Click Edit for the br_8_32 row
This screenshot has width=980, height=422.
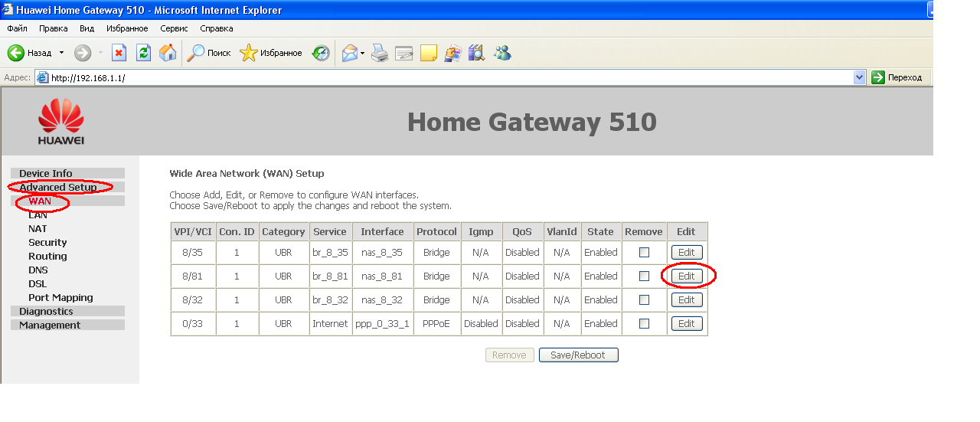coord(687,299)
